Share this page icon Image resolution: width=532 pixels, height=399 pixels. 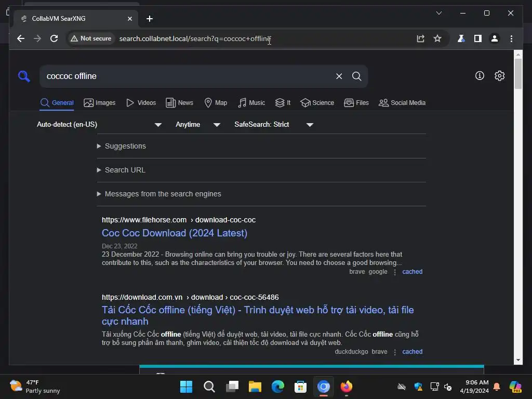pos(421,38)
